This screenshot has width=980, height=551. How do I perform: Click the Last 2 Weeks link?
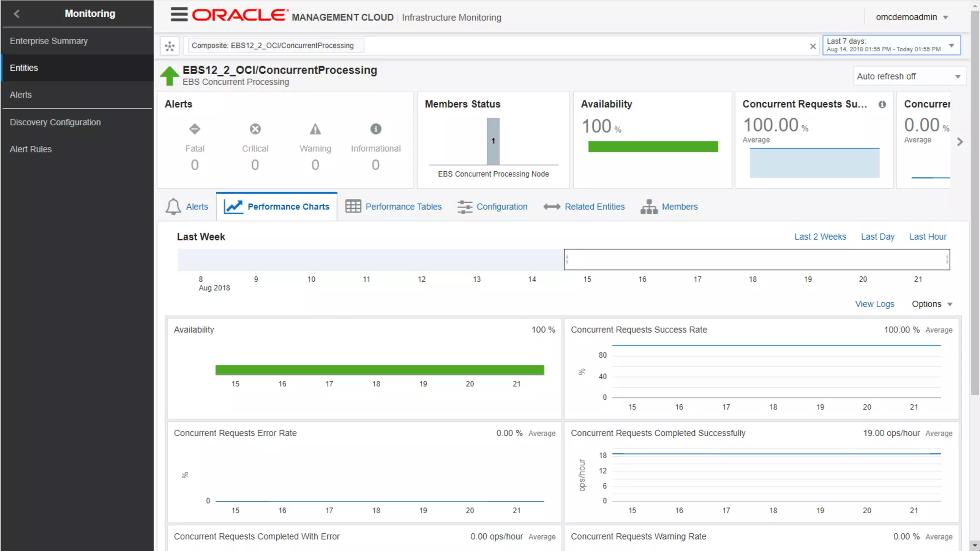pyautogui.click(x=820, y=237)
